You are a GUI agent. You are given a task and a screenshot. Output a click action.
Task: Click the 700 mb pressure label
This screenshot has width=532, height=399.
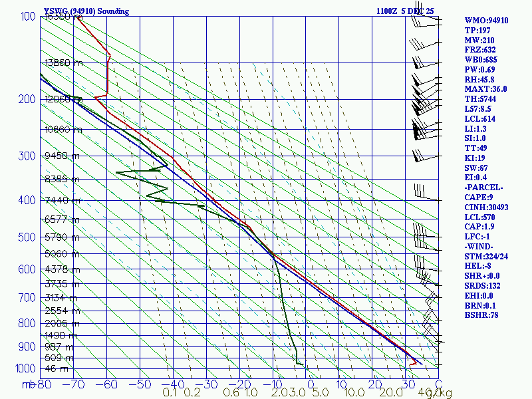point(27,297)
